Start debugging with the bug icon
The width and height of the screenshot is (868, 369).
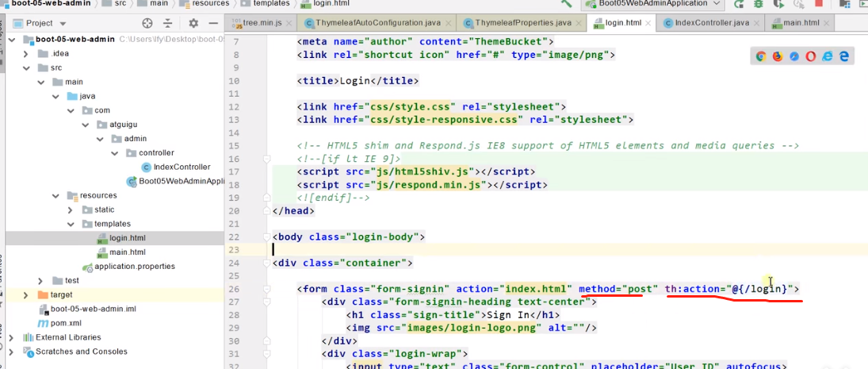[x=759, y=4]
